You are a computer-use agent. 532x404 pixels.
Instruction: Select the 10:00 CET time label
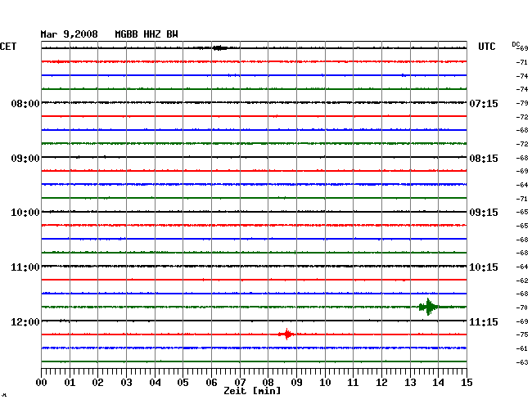25,213
